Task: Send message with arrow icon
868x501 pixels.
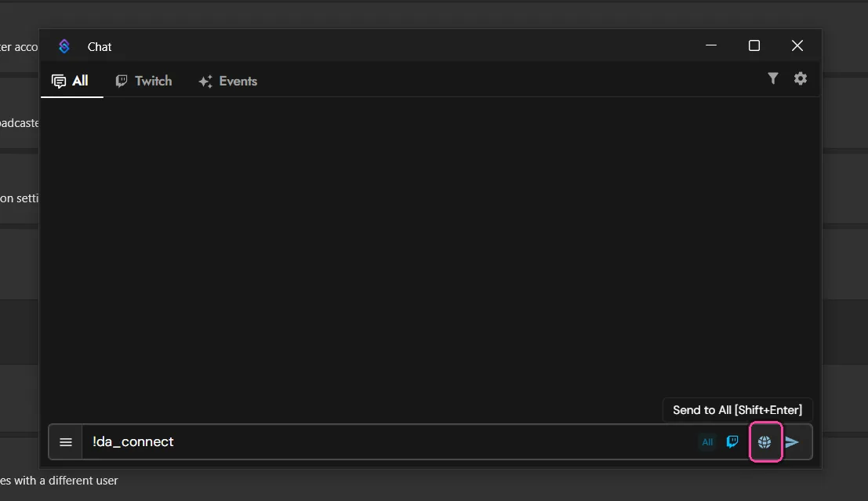Action: (x=792, y=441)
